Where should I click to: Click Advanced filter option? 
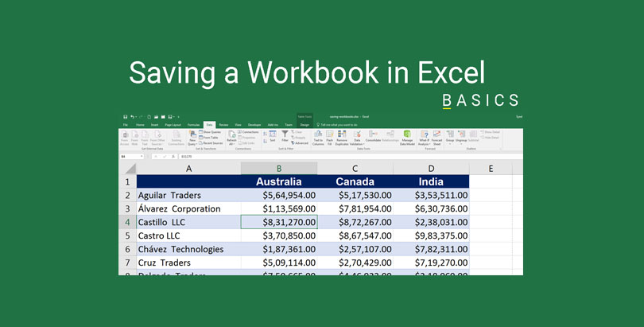point(300,143)
